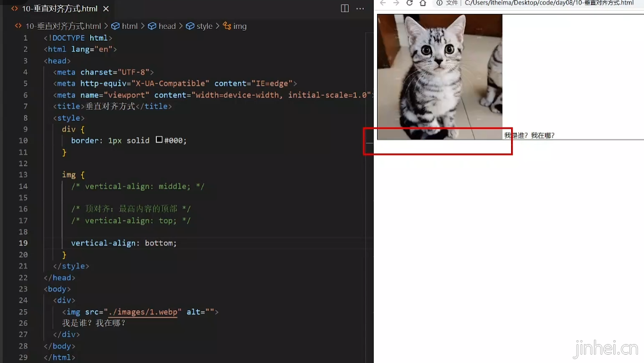The width and height of the screenshot is (644, 363).
Task: Click the browser address bar URL
Action: [549, 3]
